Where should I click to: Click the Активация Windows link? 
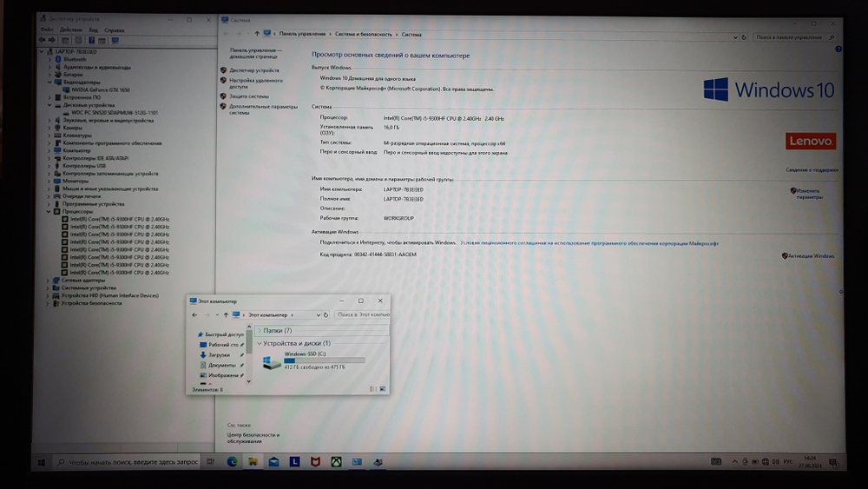click(812, 256)
